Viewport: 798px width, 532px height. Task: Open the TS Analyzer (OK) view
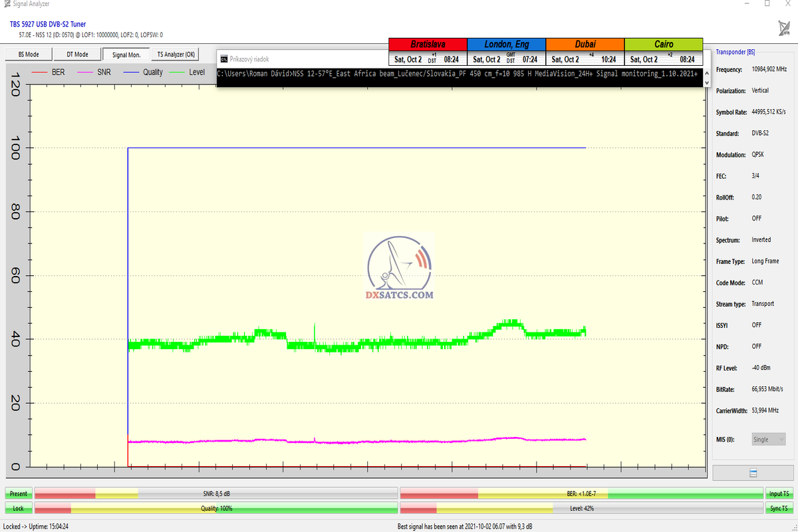(176, 55)
